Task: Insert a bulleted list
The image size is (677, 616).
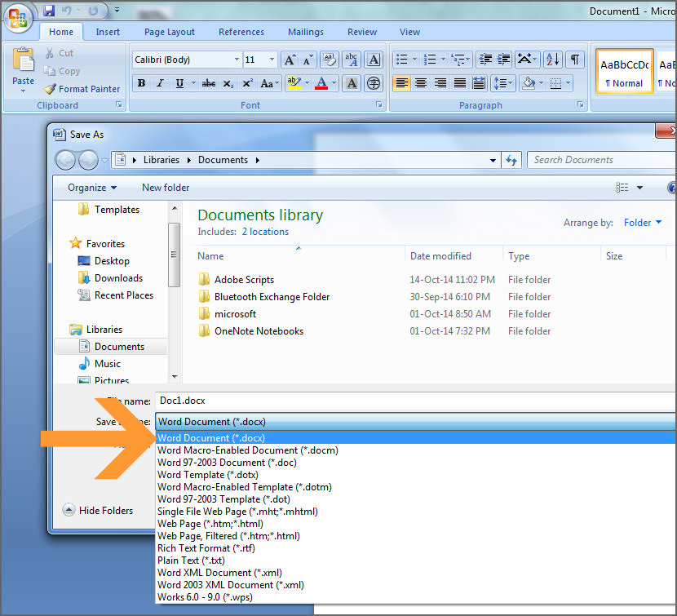Action: [402, 60]
